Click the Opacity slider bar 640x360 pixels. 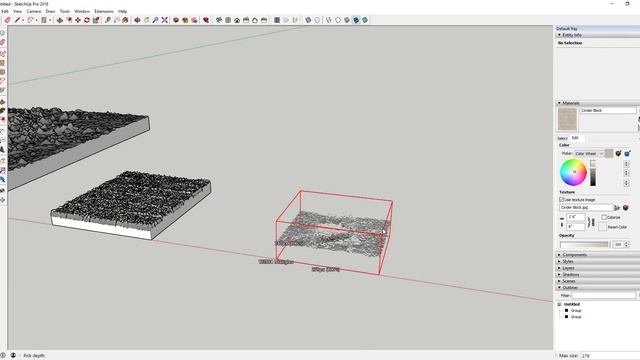[x=584, y=244]
